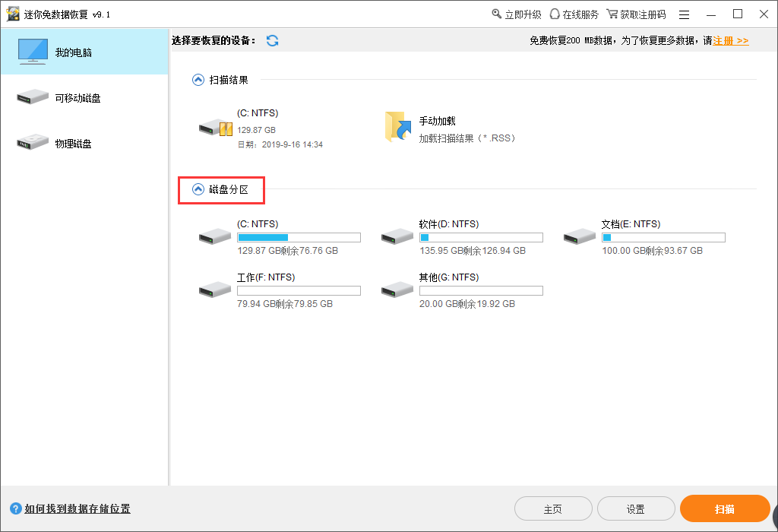Click the online service headset icon
This screenshot has width=778, height=532.
point(555,14)
